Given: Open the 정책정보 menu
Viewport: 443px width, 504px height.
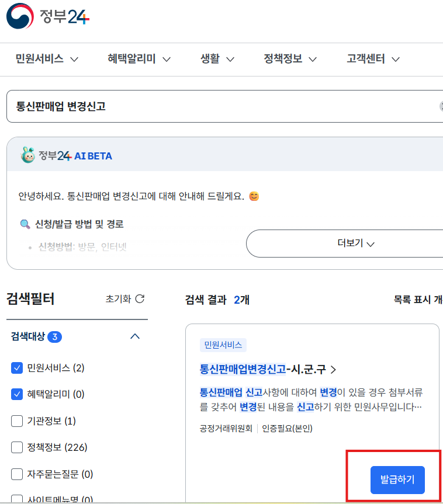Looking at the screenshot, I should (x=290, y=59).
